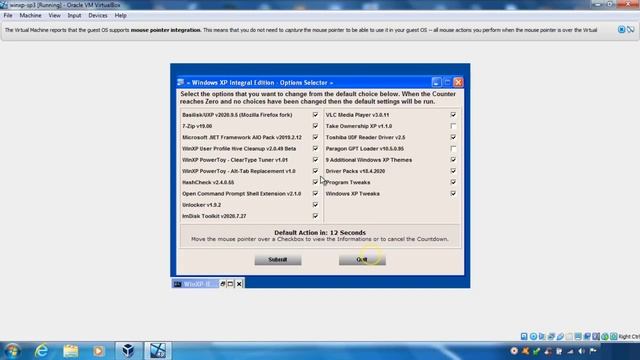
Task: Click the VirtualBox audio status indicator
Action: pyautogui.click(x=542, y=336)
